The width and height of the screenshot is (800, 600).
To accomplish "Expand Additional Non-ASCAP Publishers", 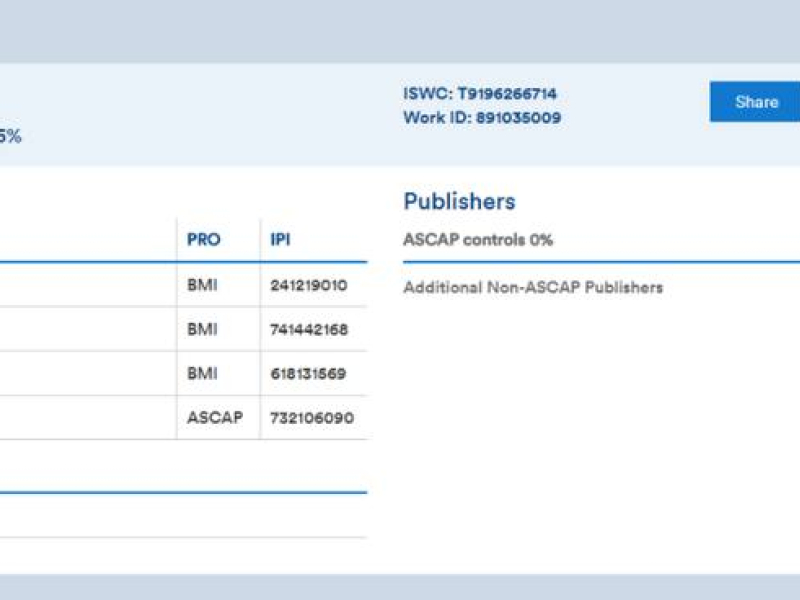I will [533, 288].
